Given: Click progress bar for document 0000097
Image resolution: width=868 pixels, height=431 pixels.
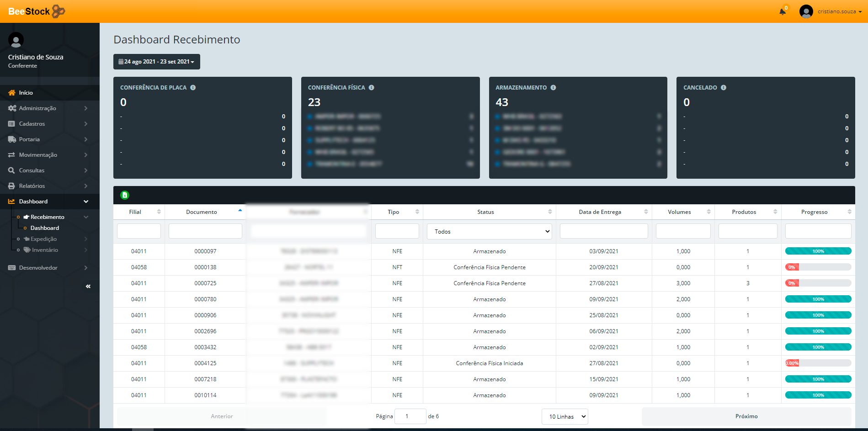Looking at the screenshot, I should 818,251.
